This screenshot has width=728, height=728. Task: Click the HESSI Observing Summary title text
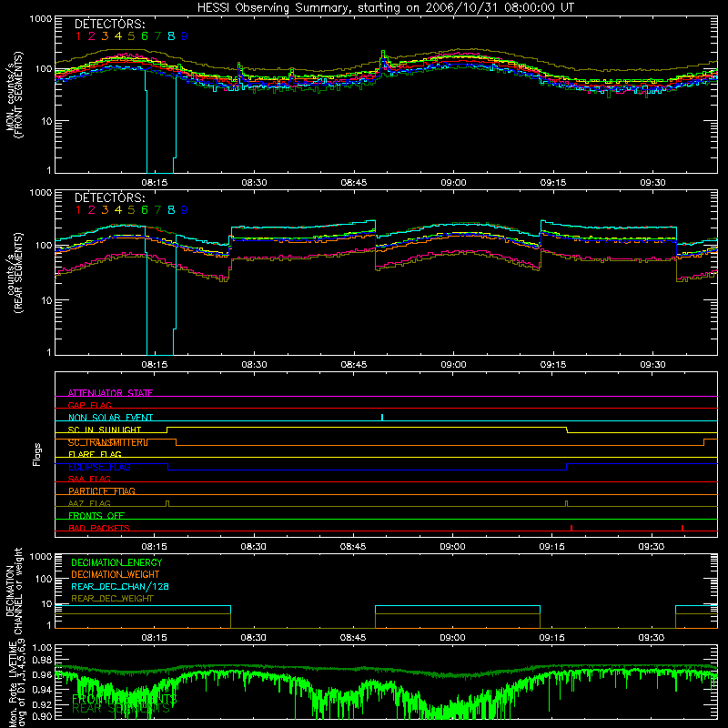(x=385, y=8)
